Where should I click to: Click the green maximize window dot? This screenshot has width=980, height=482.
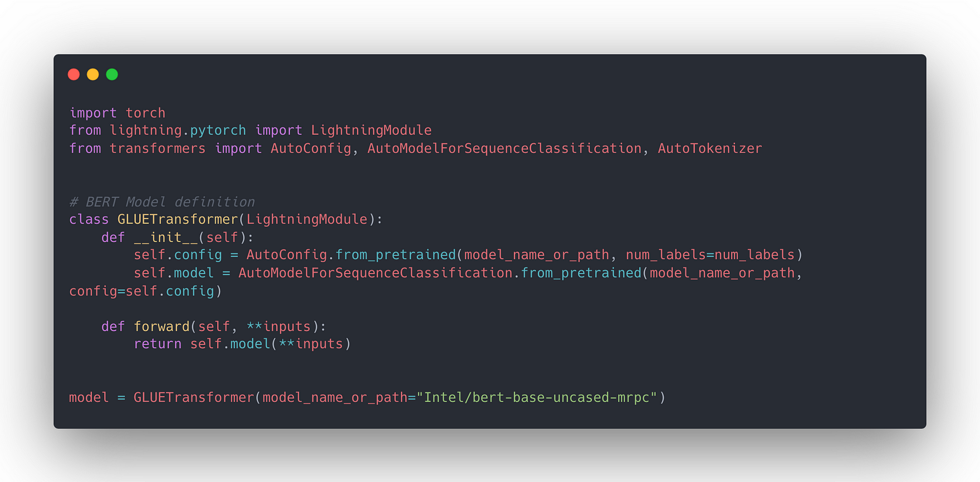coord(112,74)
